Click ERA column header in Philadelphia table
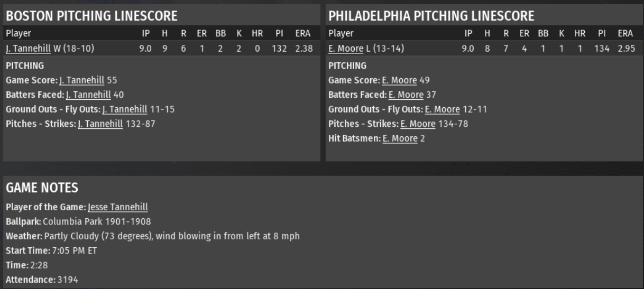This screenshot has height=289, width=644. point(625,34)
